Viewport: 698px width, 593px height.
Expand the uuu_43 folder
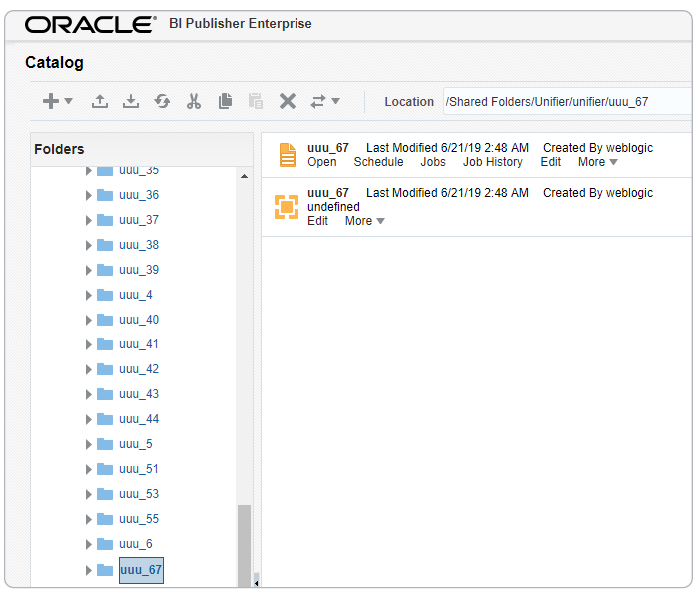[x=89, y=394]
